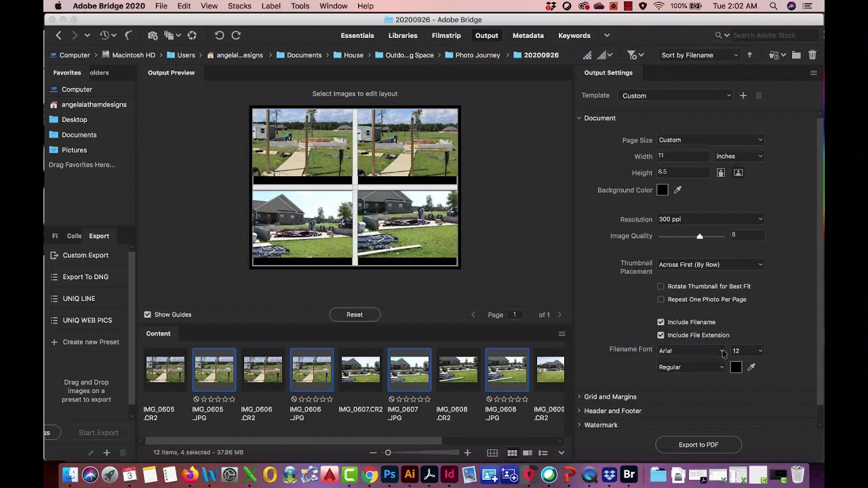Viewport: 868px width, 488px height.
Task: Enable Rotate Thumbnail for Best Fit
Action: coord(661,286)
